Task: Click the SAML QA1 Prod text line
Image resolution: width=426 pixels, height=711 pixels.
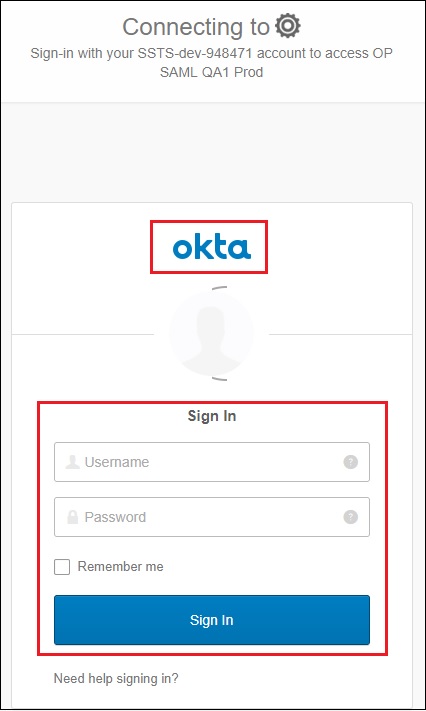Action: point(211,72)
